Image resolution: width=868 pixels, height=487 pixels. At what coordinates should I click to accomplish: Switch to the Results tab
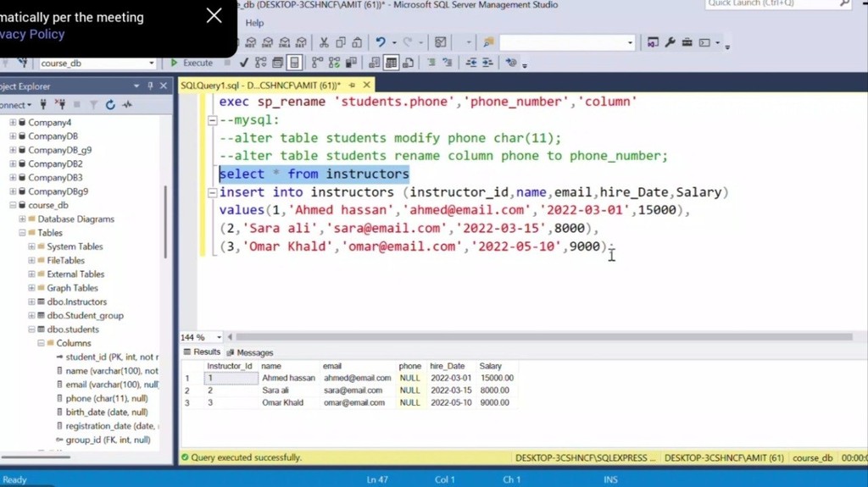tap(202, 352)
